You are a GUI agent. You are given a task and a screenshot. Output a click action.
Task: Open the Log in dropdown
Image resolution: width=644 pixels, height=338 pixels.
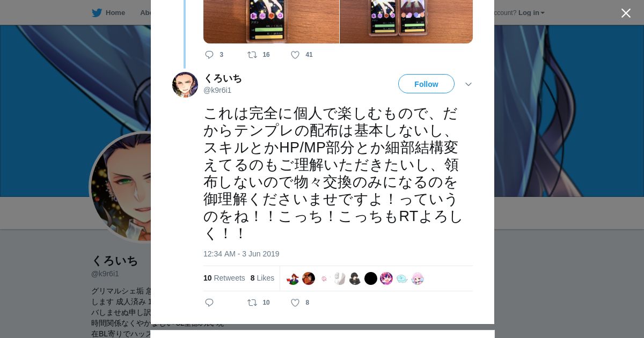coord(531,12)
